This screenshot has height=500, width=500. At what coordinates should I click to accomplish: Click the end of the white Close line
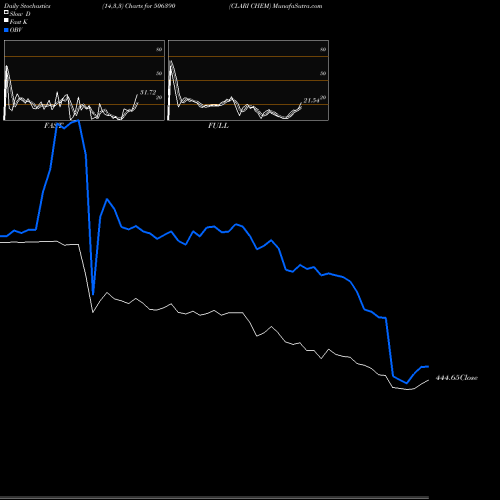tap(428, 380)
